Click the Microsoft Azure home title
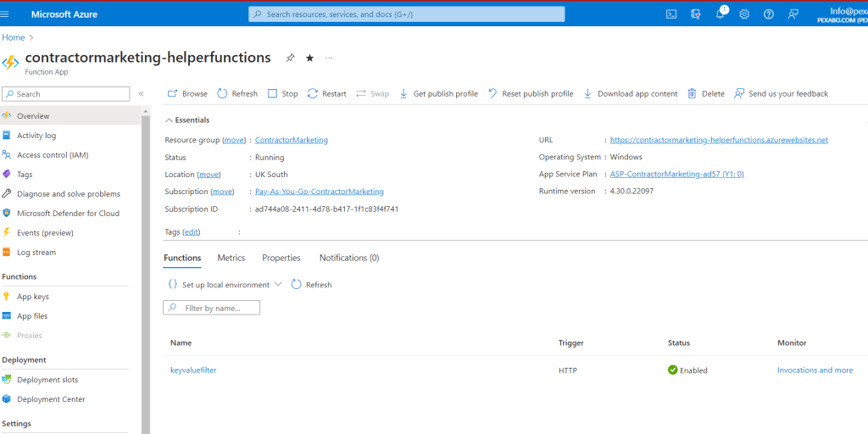This screenshot has width=868, height=434. point(64,14)
